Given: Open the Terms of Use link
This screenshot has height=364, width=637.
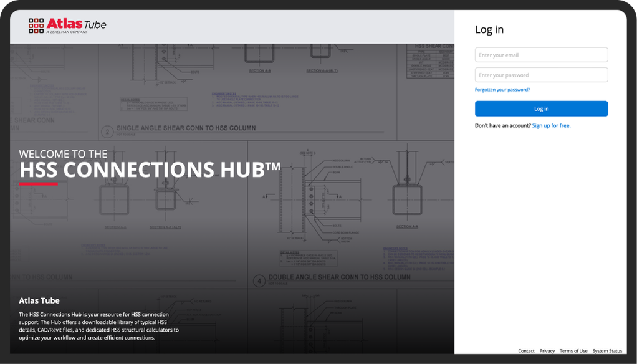Looking at the screenshot, I should [x=573, y=350].
